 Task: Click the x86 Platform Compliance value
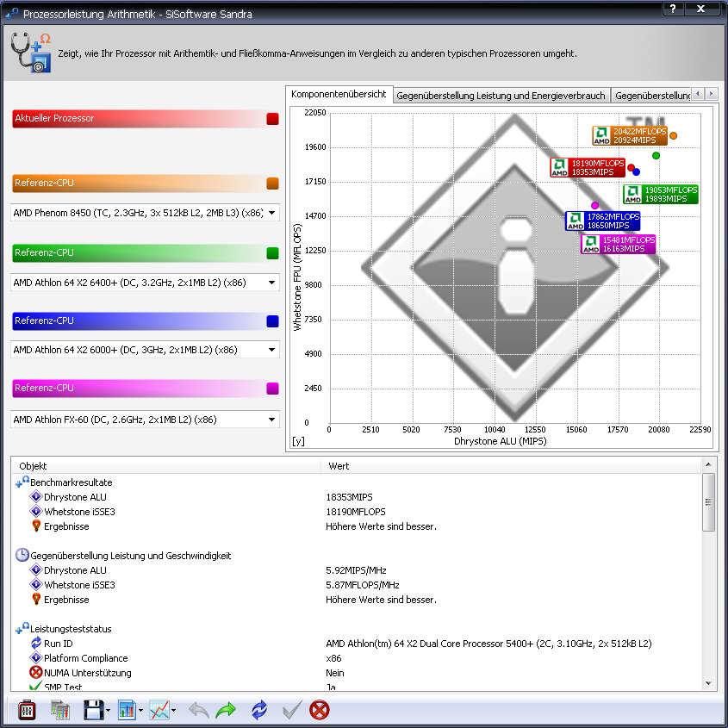(x=333, y=658)
